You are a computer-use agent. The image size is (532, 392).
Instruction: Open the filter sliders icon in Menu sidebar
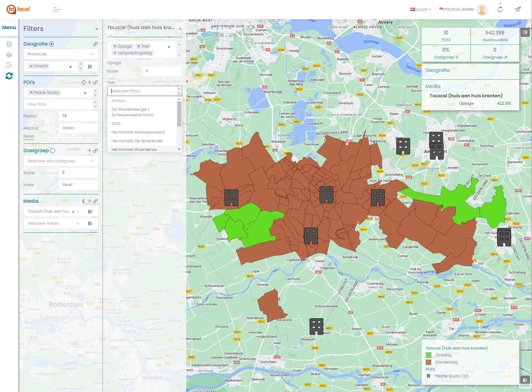(x=9, y=44)
